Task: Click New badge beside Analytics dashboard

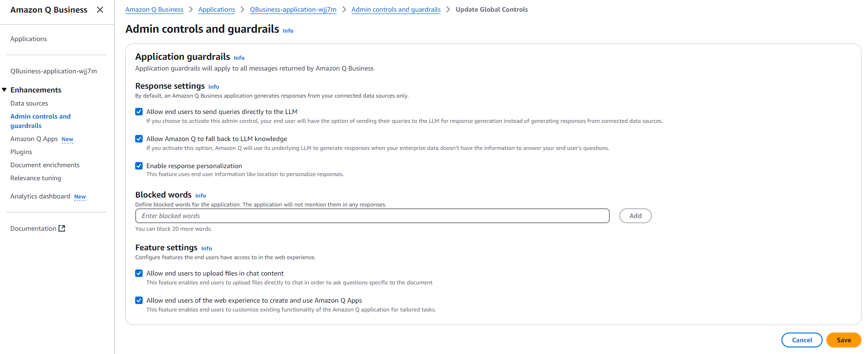Action: (80, 197)
